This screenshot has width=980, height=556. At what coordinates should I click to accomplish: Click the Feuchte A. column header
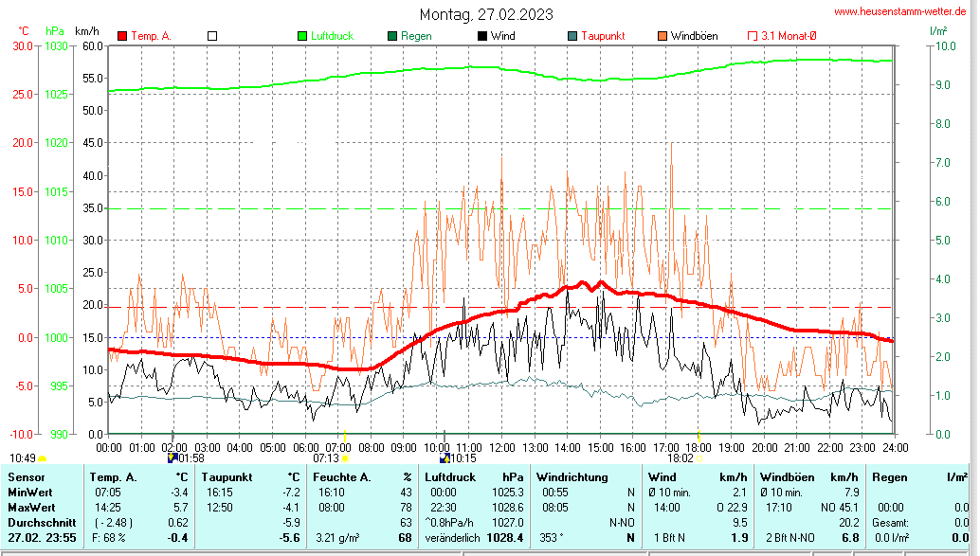click(341, 476)
